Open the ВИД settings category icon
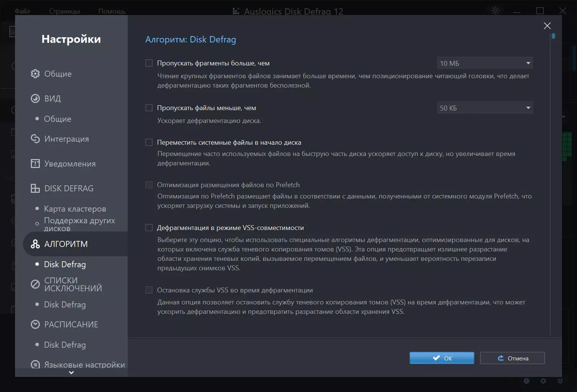The height and width of the screenshot is (392, 577). coord(35,98)
